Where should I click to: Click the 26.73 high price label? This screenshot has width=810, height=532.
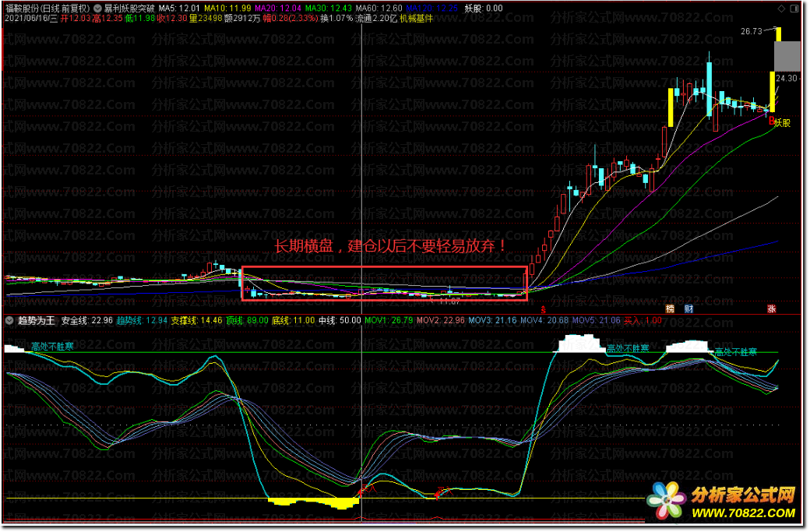(x=751, y=31)
